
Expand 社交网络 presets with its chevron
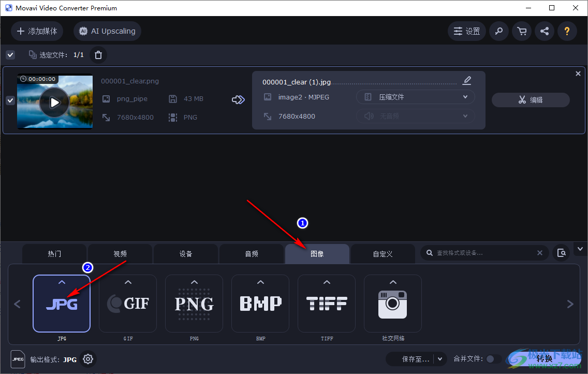[393, 282]
